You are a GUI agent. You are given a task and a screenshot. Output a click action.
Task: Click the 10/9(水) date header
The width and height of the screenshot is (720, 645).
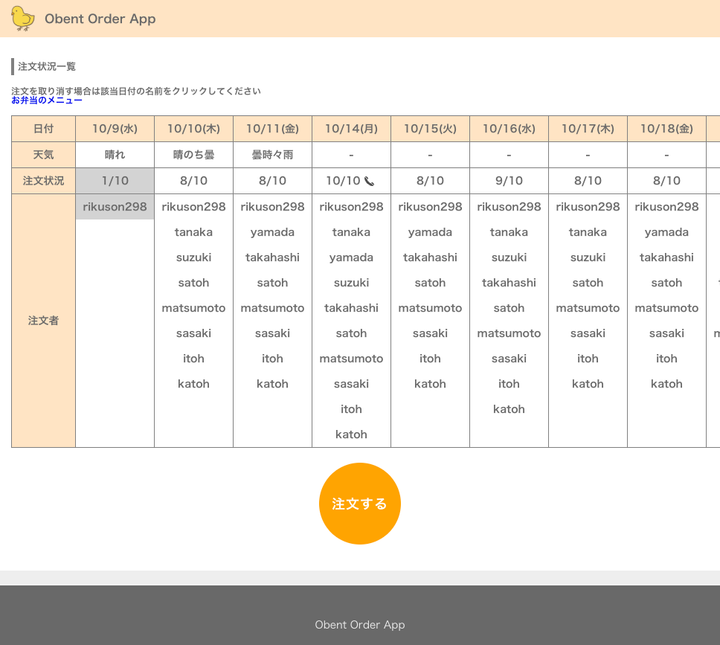click(115, 129)
